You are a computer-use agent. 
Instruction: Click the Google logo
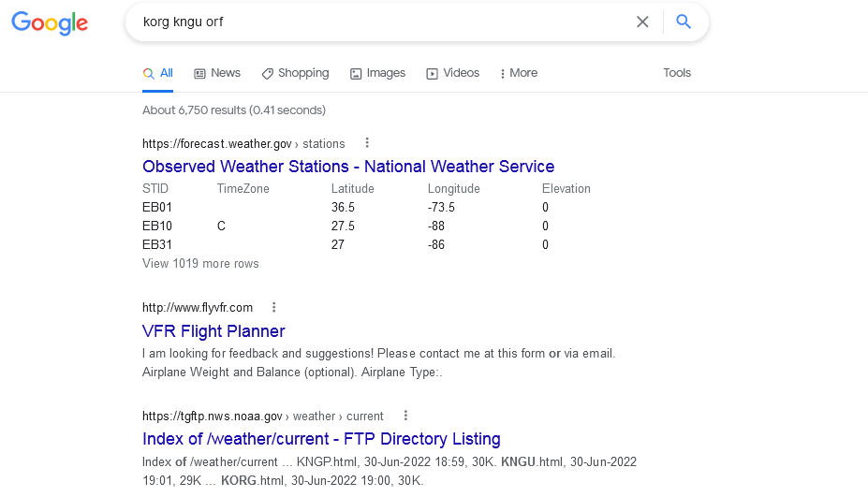(50, 23)
